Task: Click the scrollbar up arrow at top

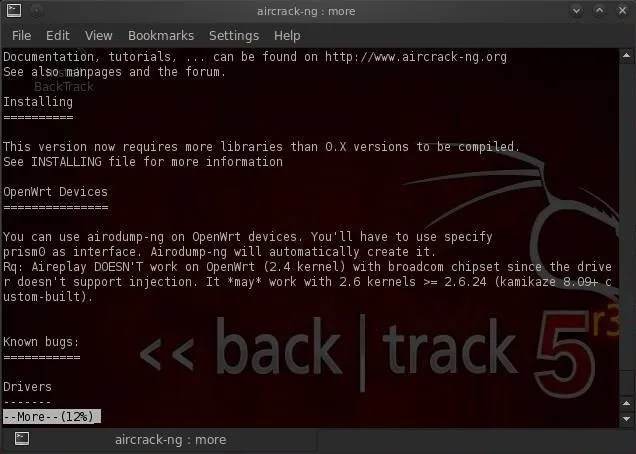Action: [627, 55]
